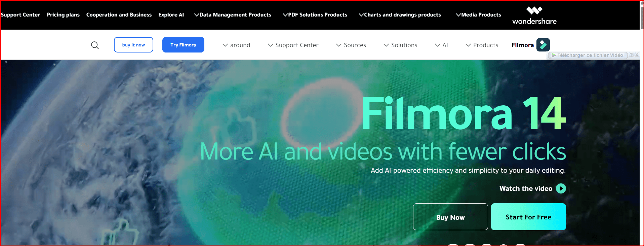Open the Charts and drawings products dropdown
Viewport: 644px width, 246px height.
click(x=400, y=15)
